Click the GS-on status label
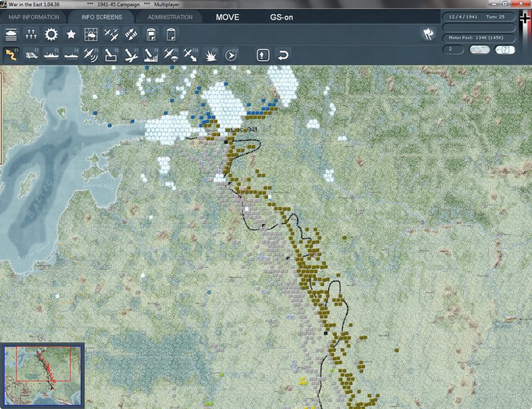 coord(281,17)
